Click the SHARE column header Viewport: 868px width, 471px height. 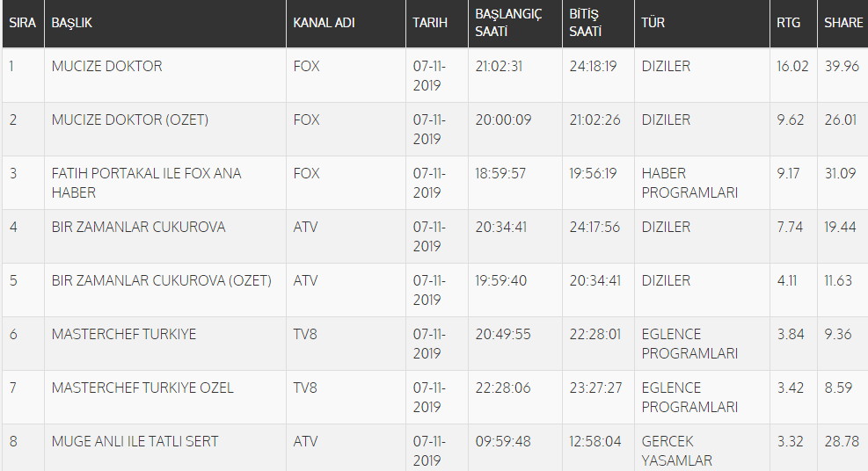click(x=843, y=23)
